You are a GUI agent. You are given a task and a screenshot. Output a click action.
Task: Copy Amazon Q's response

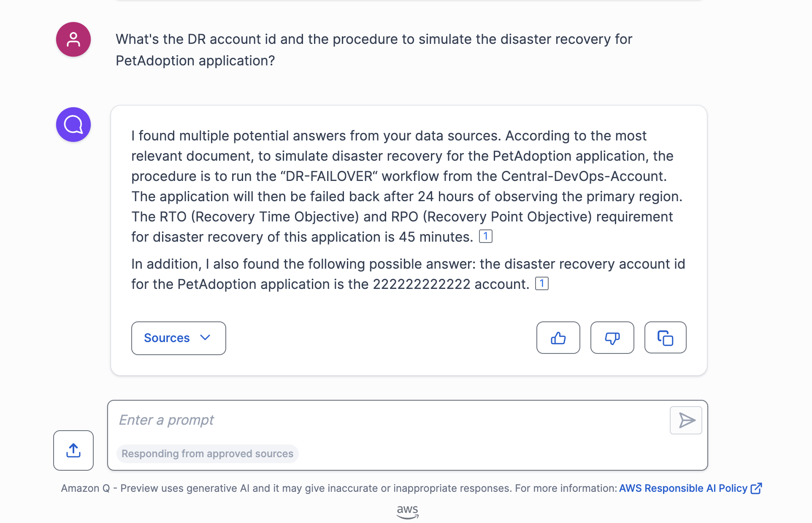(665, 337)
